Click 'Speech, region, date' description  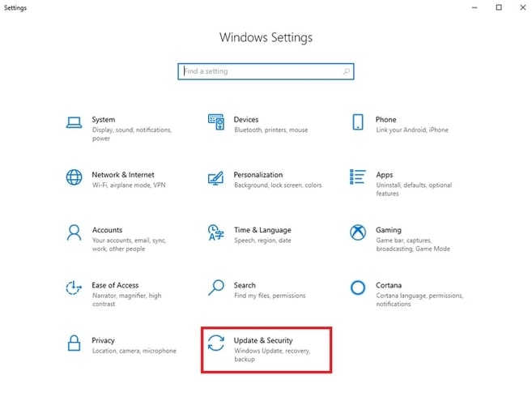(262, 241)
